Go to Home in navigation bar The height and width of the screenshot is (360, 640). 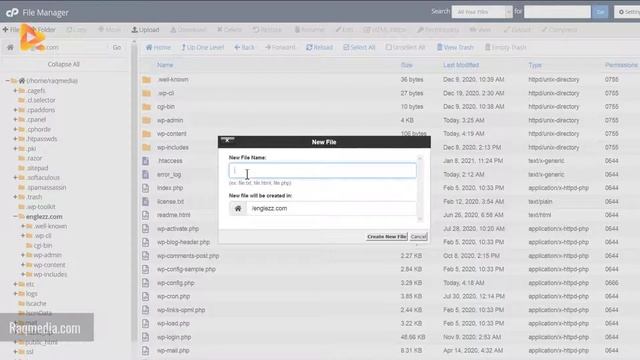tap(158, 47)
